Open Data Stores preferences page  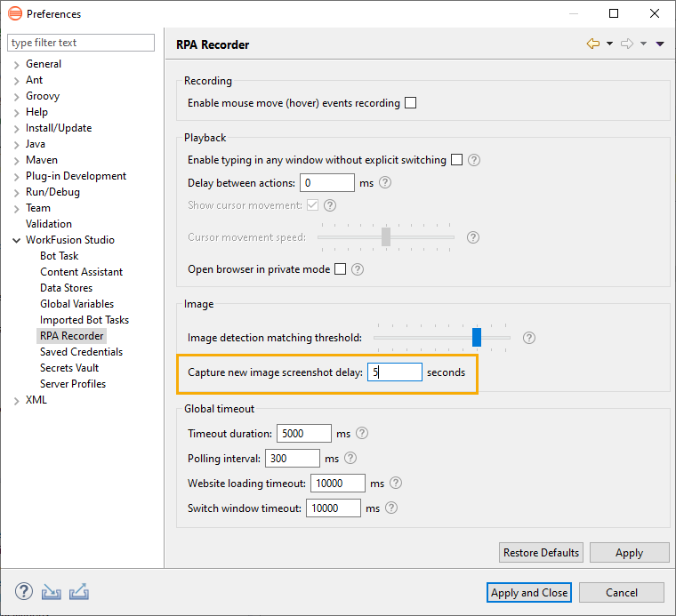(x=67, y=288)
